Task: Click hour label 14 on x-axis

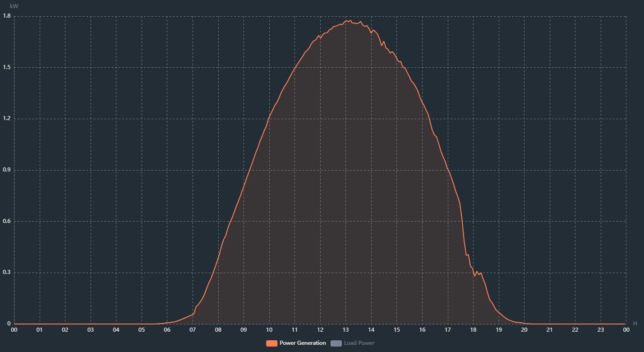Action: 371,330
